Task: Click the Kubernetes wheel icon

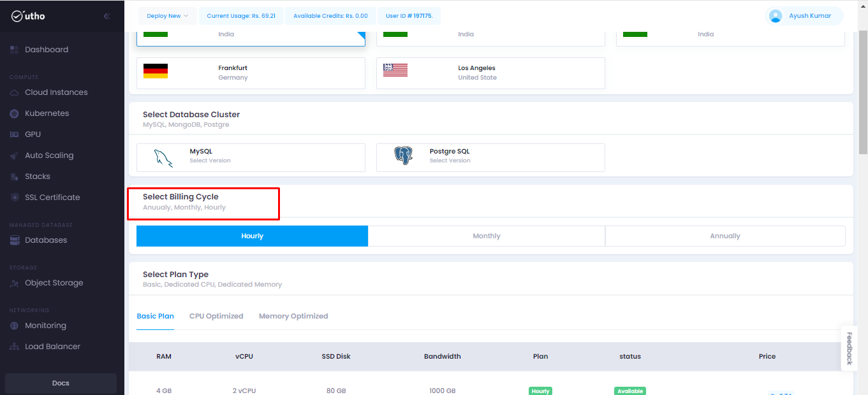Action: pyautogui.click(x=14, y=113)
